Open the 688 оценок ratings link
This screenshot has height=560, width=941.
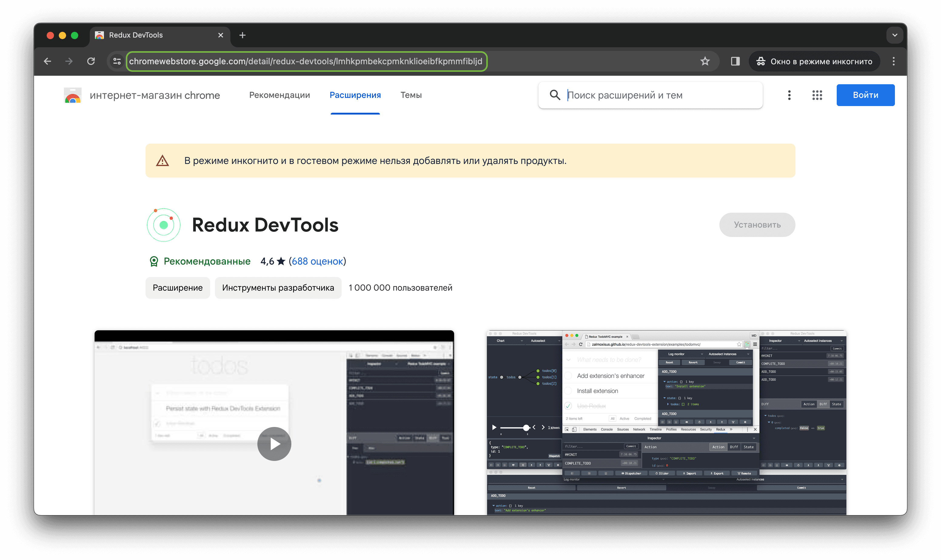click(x=317, y=261)
